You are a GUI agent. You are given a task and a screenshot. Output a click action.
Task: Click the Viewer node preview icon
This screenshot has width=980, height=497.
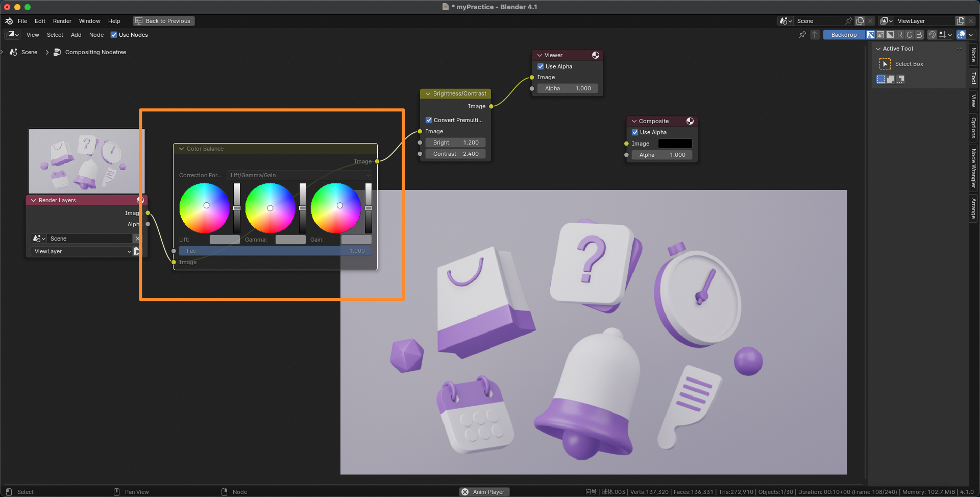tap(596, 55)
